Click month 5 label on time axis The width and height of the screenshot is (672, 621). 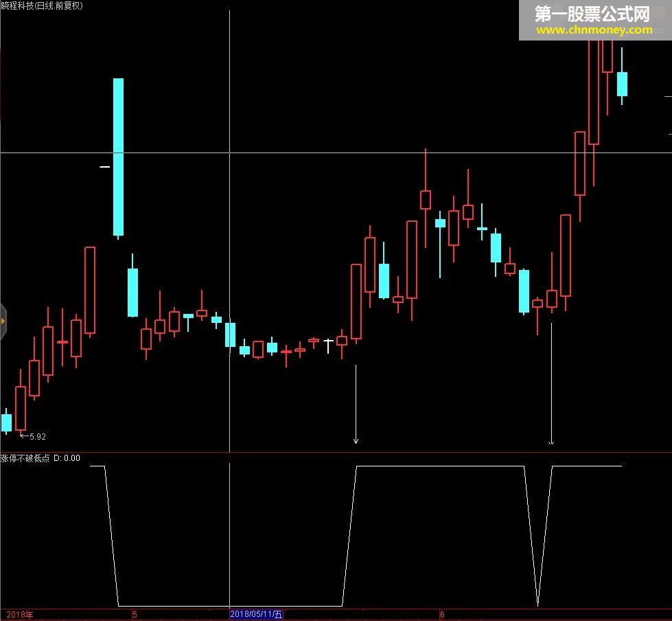[x=135, y=615]
